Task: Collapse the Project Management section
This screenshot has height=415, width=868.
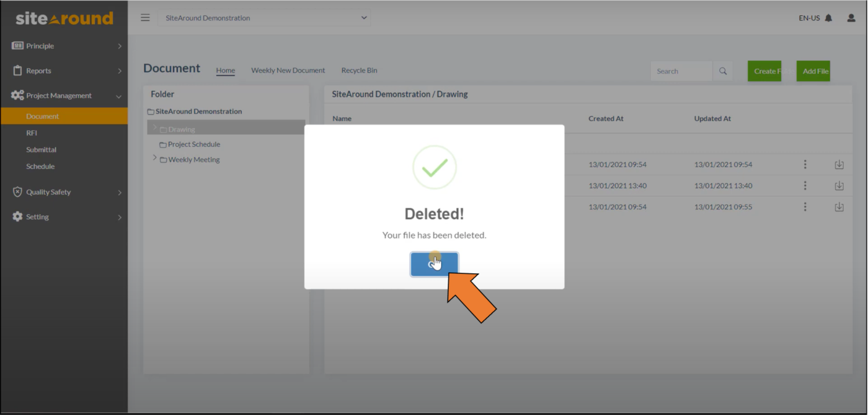Action: click(118, 95)
